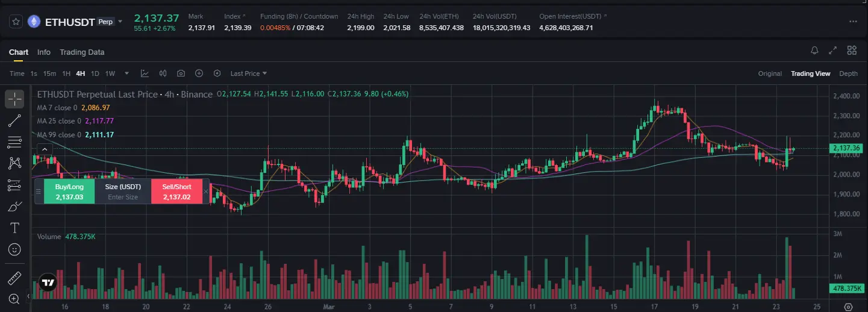Click the hexagon plus icon in toolbar
This screenshot has width=868, height=312.
coord(217,73)
